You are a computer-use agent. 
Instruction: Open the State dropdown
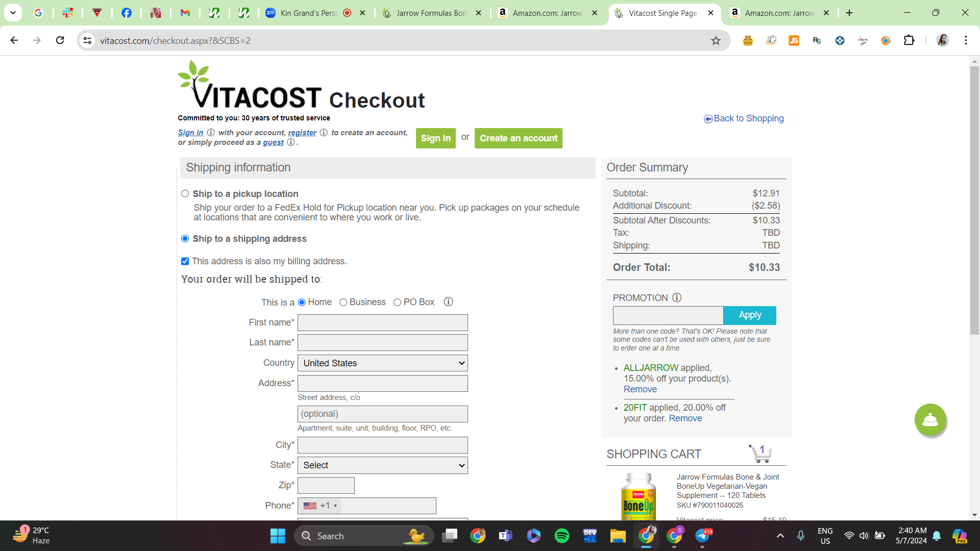(x=383, y=465)
